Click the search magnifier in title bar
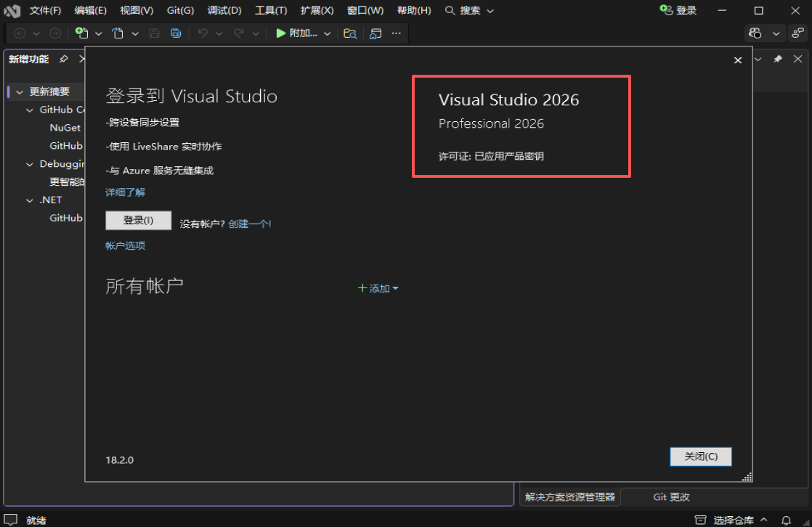This screenshot has width=812, height=527. coord(450,10)
